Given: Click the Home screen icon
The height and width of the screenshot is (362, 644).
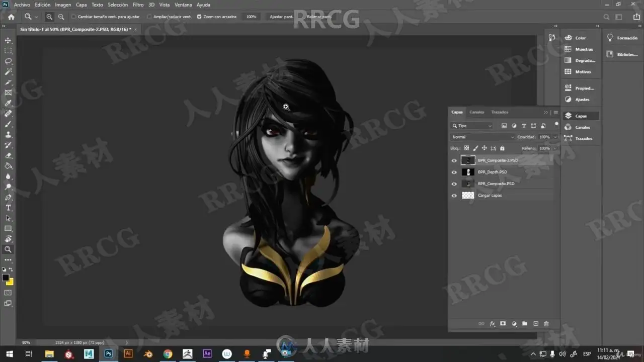Looking at the screenshot, I should point(11,17).
